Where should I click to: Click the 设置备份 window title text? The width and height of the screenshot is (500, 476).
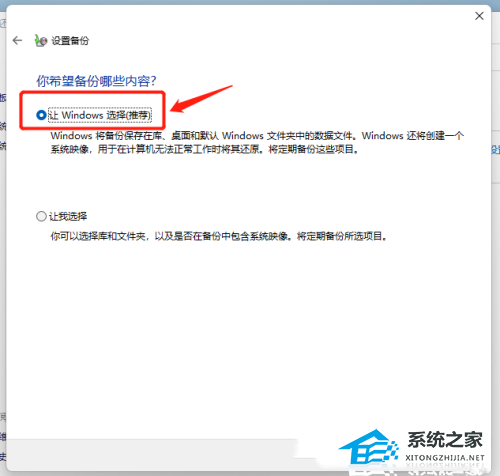tap(70, 41)
